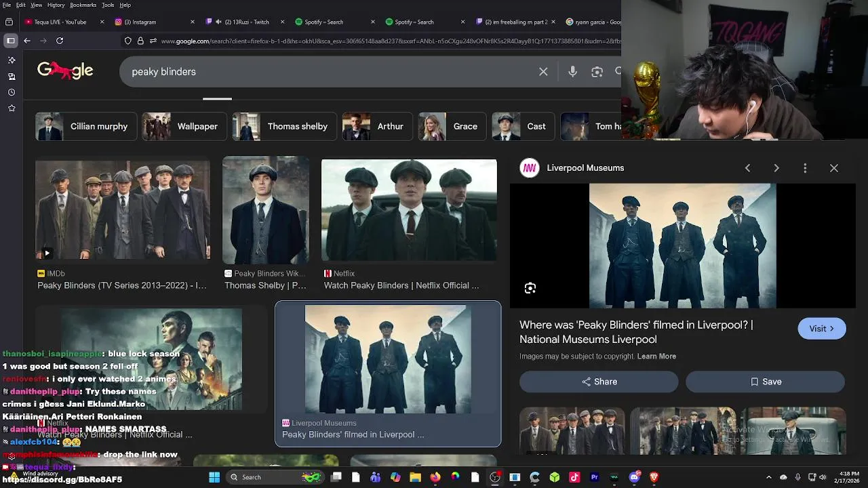Go to Google home via logo
This screenshot has width=868, height=488.
pyautogui.click(x=65, y=70)
